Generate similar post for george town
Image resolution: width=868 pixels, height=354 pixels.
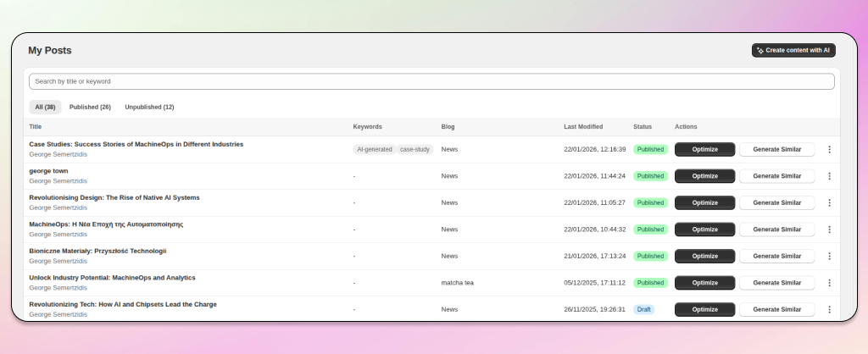776,176
